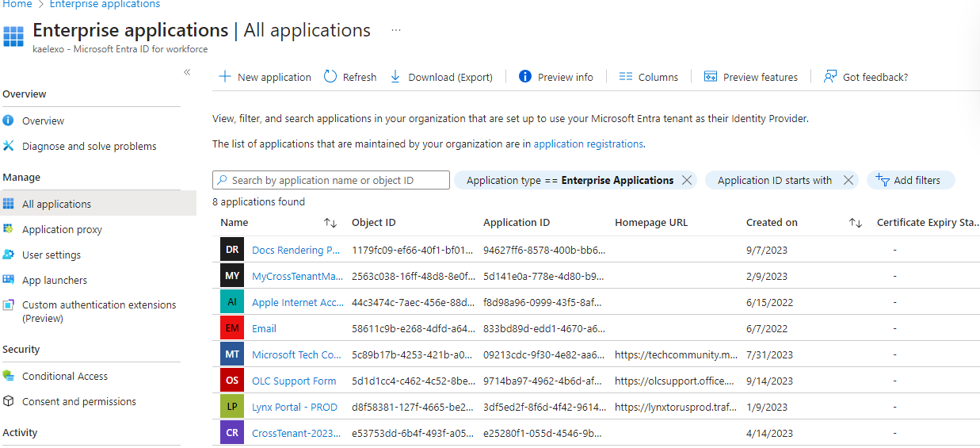Click the Enterprise applications grid icon

(13, 36)
